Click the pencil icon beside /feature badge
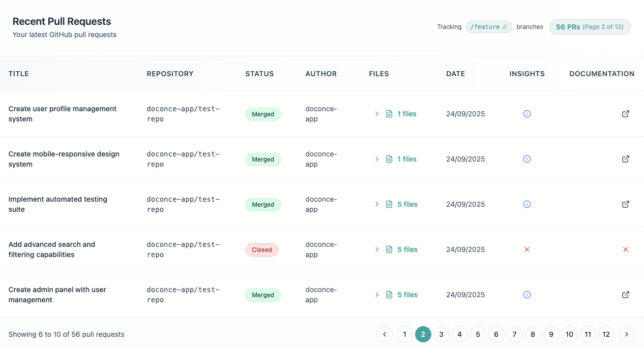 click(x=505, y=27)
